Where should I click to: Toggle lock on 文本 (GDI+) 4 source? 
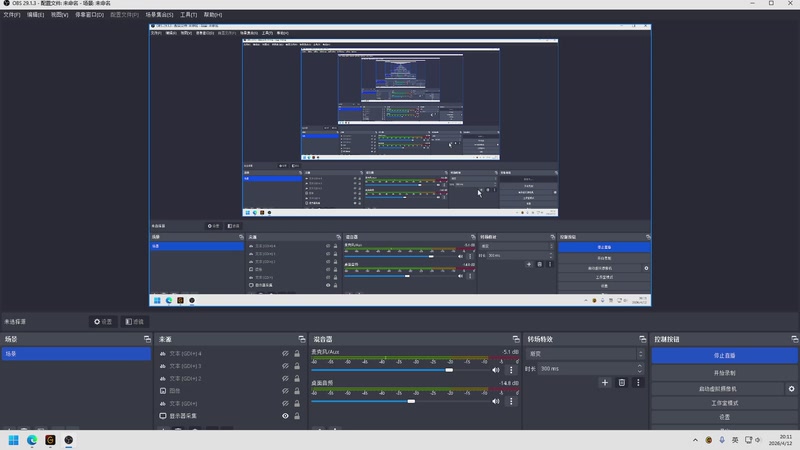click(x=297, y=354)
